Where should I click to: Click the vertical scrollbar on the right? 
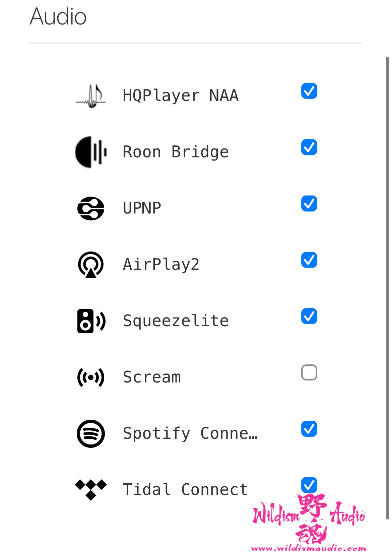click(387, 288)
